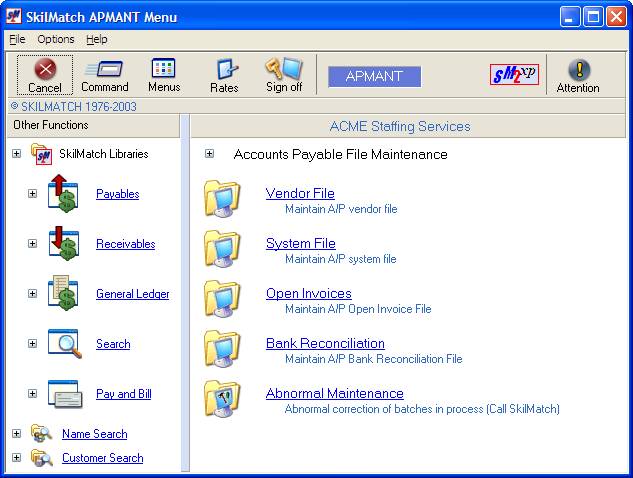This screenshot has width=633, height=478.
Task: Click 'Maintain A/P Open Invoice File' text
Action: (x=358, y=309)
